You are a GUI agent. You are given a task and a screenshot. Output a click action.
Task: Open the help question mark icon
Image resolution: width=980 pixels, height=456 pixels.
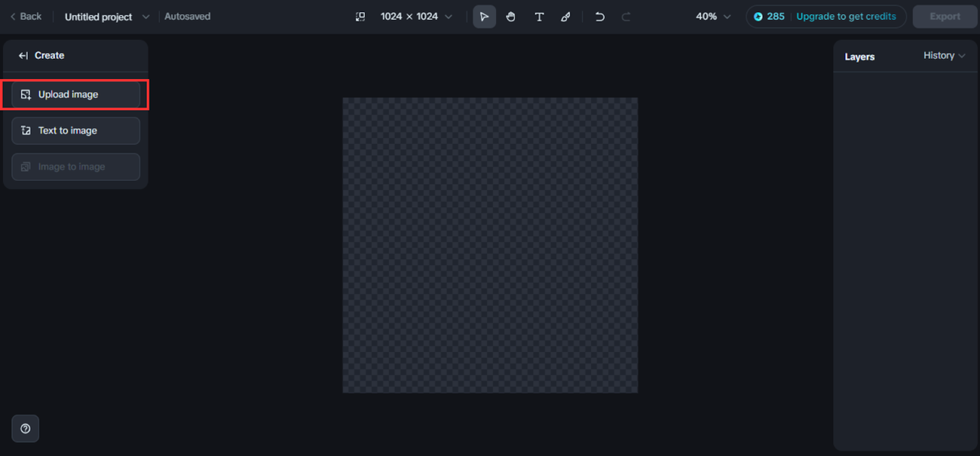click(x=25, y=428)
